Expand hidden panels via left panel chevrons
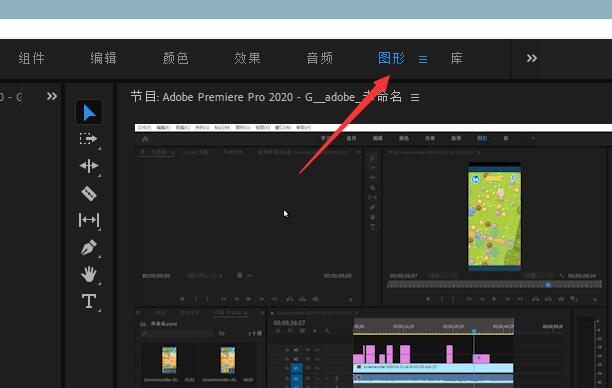This screenshot has height=388, width=612. click(52, 96)
